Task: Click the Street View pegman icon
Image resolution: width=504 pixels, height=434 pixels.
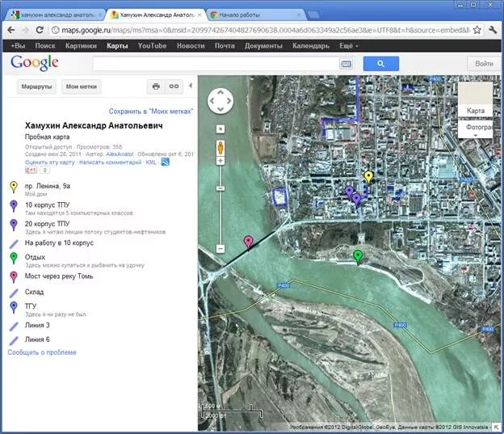Action: [x=220, y=148]
